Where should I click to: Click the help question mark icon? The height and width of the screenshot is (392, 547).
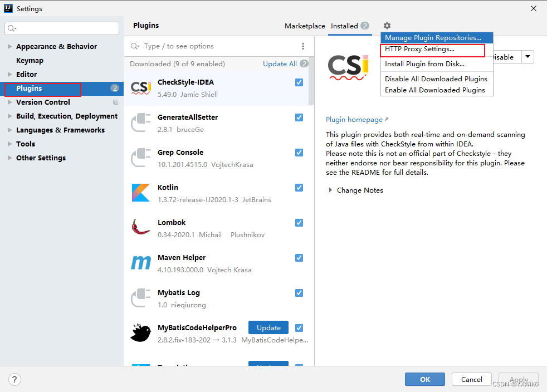pos(14,379)
